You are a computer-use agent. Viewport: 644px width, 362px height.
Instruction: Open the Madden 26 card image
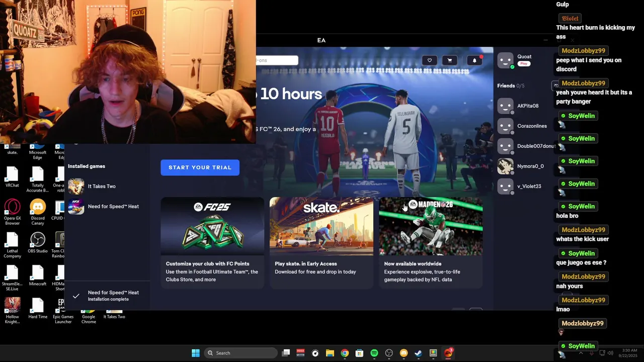click(x=431, y=226)
